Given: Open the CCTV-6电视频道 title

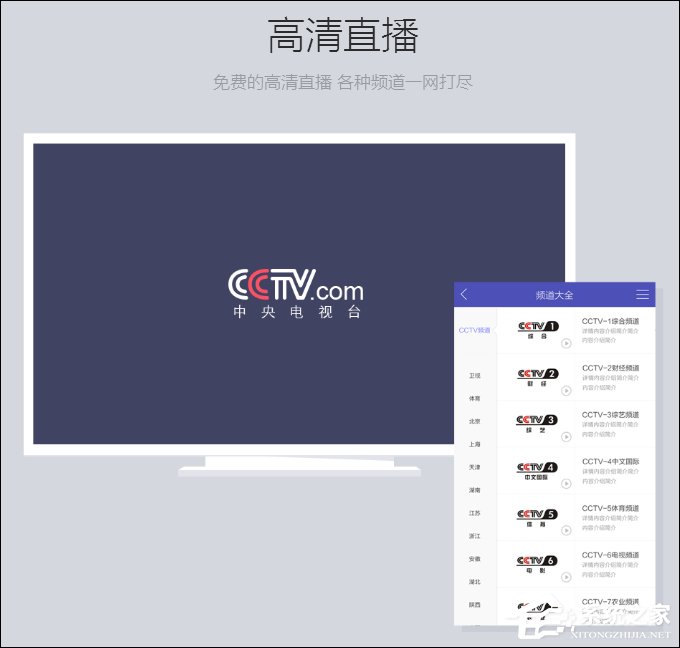Looking at the screenshot, I should [610, 555].
